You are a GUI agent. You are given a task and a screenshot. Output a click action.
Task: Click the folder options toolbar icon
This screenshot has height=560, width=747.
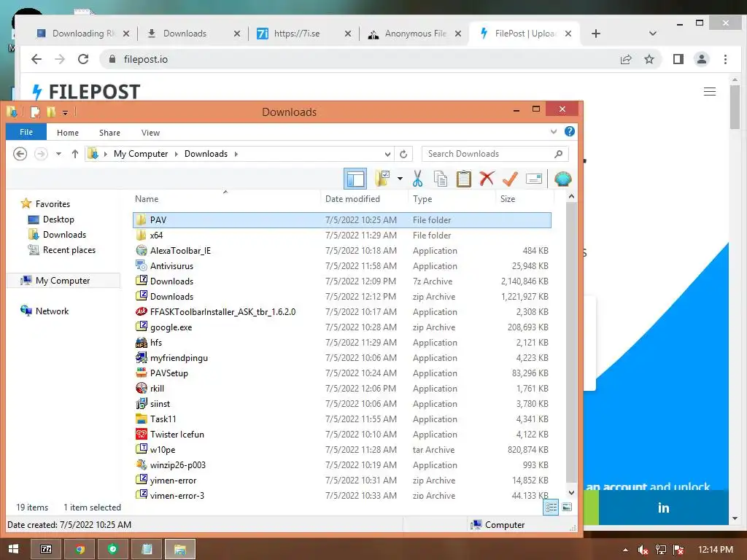[382, 179]
